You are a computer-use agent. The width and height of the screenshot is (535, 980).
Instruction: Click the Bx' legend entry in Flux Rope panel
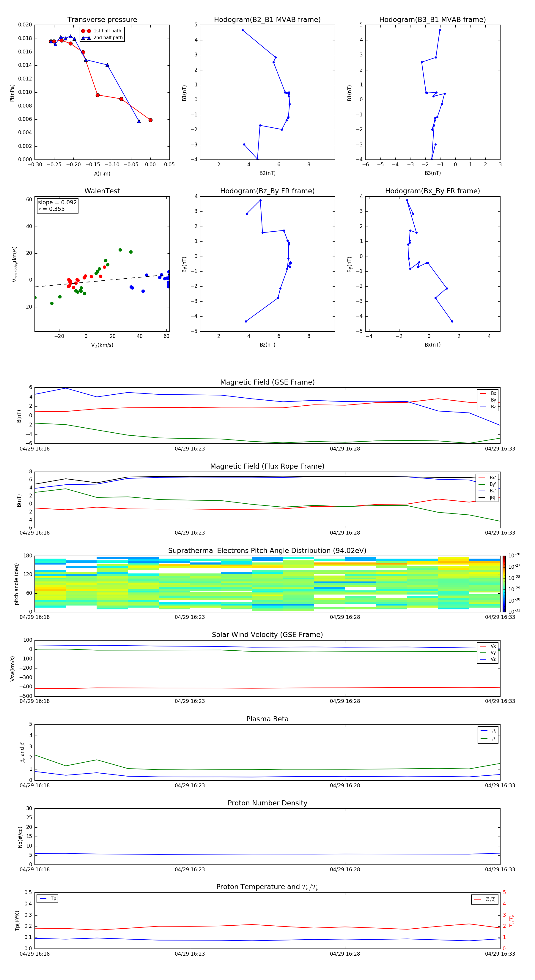(x=487, y=478)
